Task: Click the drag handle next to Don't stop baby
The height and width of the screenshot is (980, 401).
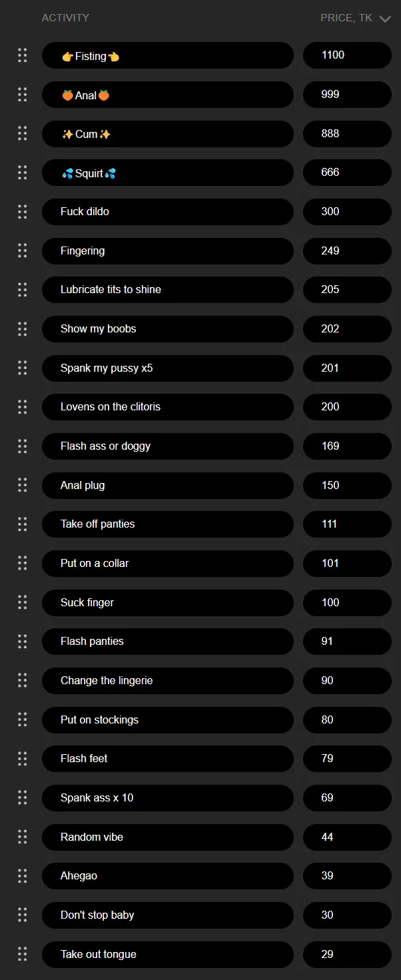Action: coord(23,915)
